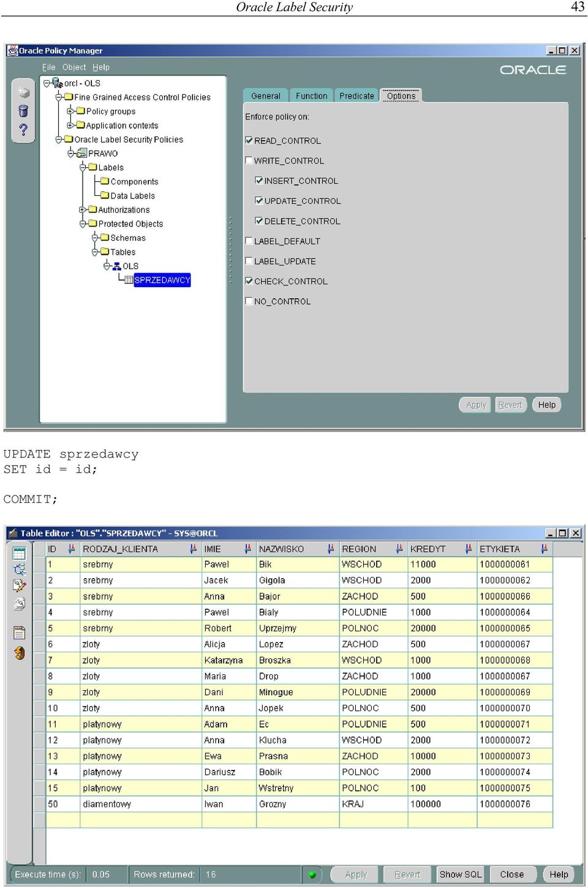Click the graphical select mode pencil icon

click(20, 586)
